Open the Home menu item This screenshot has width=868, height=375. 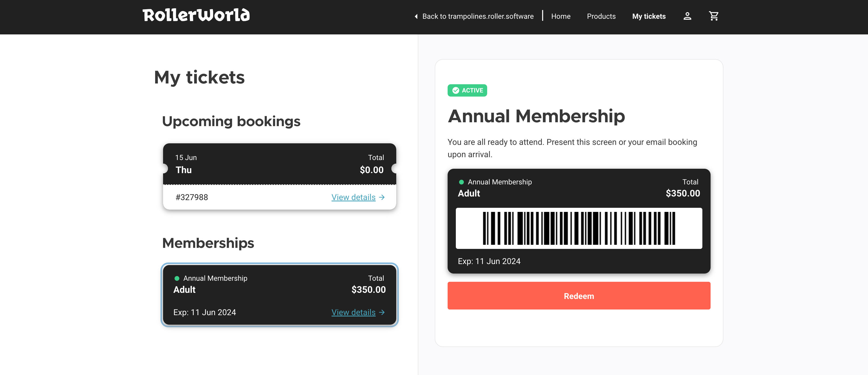[x=561, y=16]
